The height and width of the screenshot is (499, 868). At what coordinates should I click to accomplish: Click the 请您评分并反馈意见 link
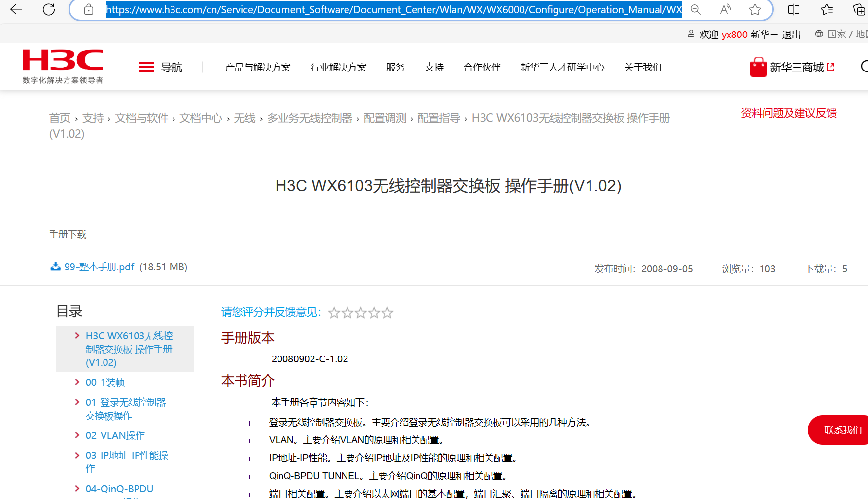[x=271, y=312]
